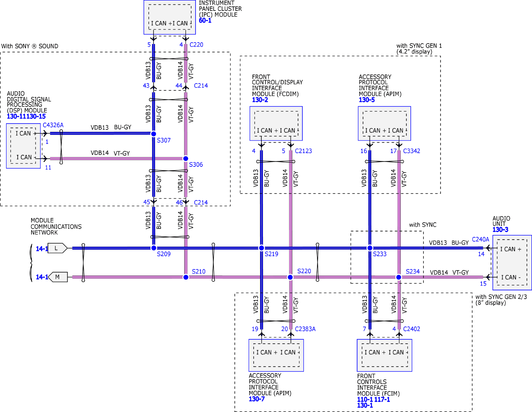The image size is (532, 412).
Task: Open the 130-5 APIM page reference
Action: click(x=366, y=100)
